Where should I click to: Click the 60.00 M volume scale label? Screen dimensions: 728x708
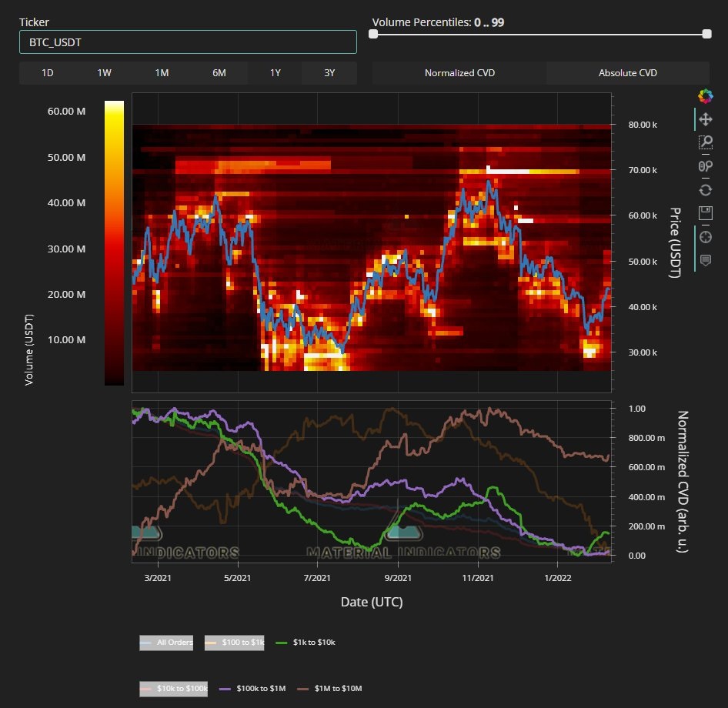coord(66,112)
